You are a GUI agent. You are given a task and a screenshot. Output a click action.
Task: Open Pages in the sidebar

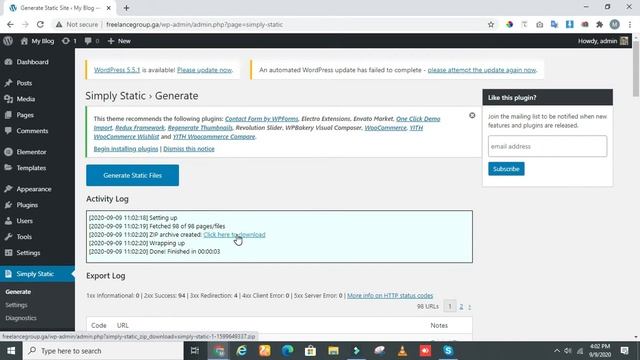point(25,115)
